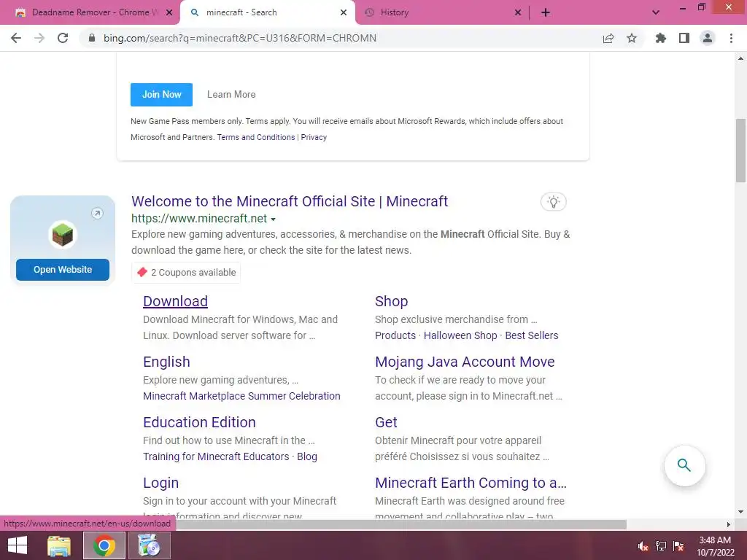This screenshot has height=560, width=747.
Task: Open the English sitelink
Action: point(166,362)
